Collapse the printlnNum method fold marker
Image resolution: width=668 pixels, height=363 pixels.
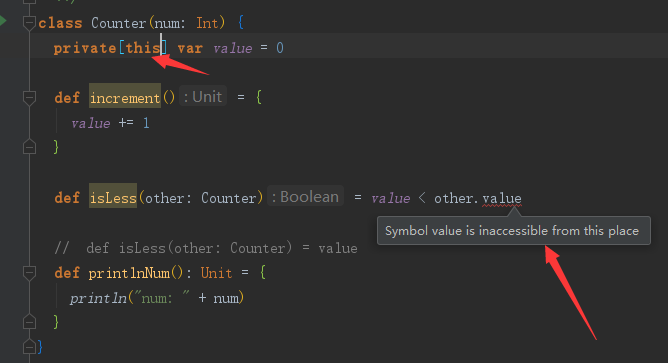pos(29,273)
